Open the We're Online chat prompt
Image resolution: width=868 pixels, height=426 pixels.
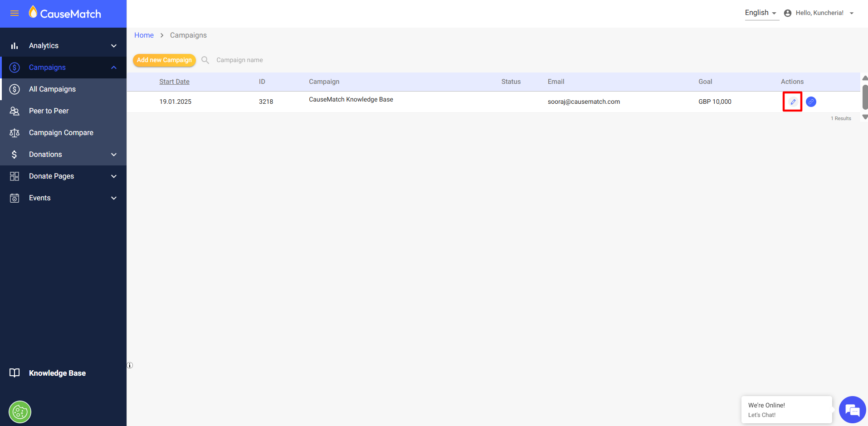click(787, 410)
